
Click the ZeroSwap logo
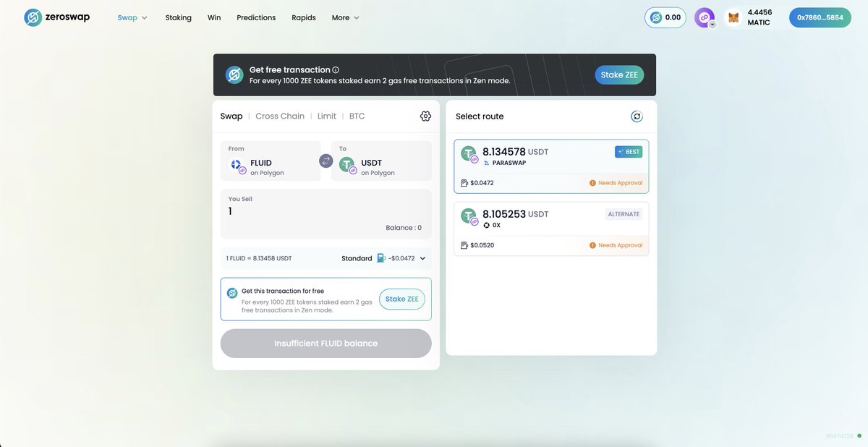57,17
